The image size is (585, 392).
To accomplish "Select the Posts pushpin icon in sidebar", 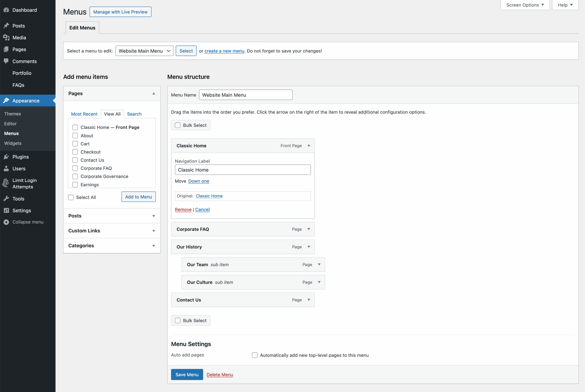I will (7, 26).
